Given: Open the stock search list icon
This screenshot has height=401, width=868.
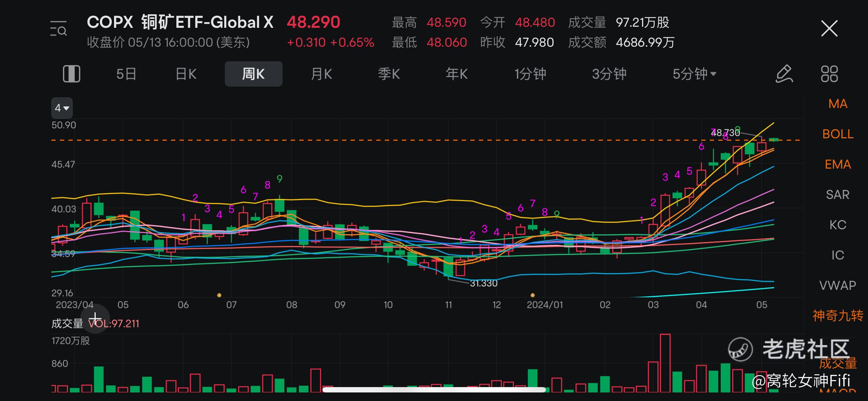Looking at the screenshot, I should coord(58,29).
